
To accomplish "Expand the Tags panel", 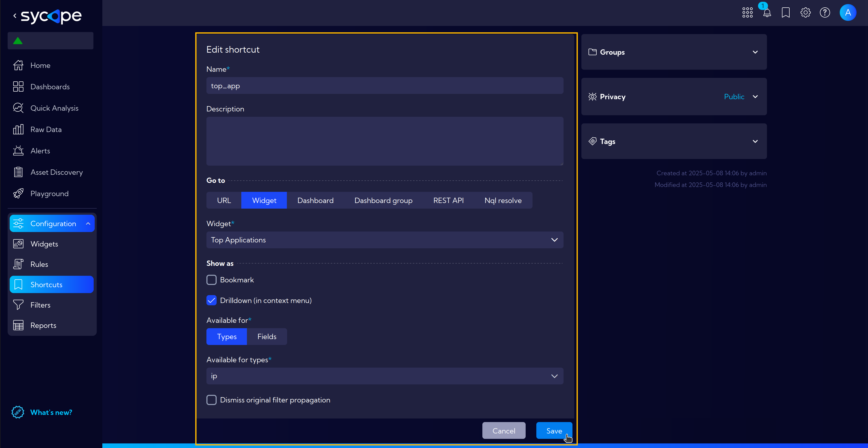I will (755, 141).
